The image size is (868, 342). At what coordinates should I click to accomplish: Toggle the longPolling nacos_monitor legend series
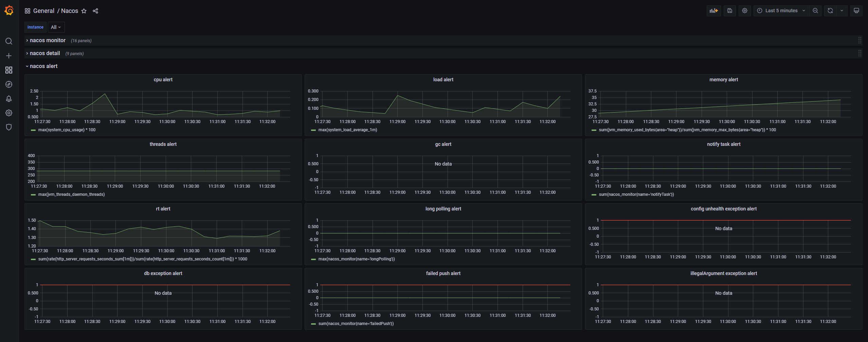(x=357, y=259)
